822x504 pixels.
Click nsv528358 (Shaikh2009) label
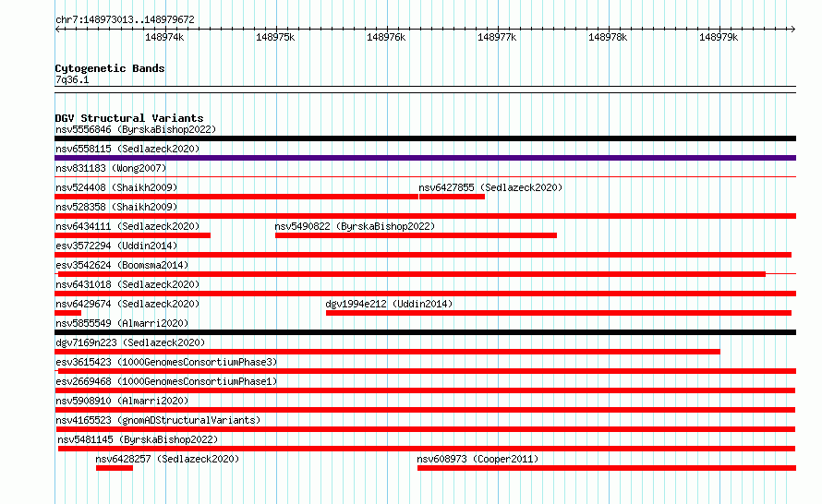[116, 207]
